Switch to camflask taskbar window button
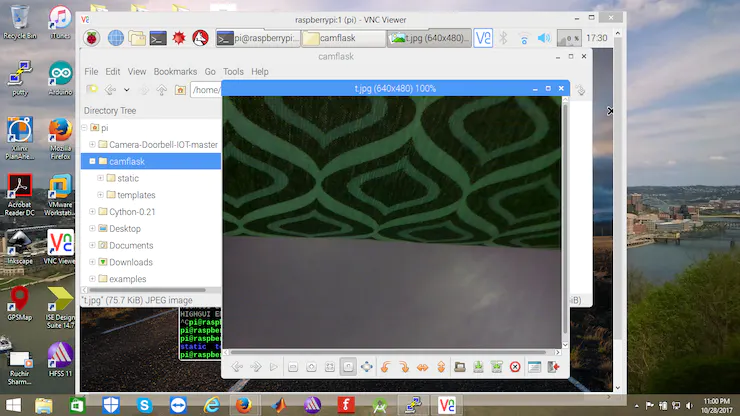Viewport: 740px width, 416px height. (344, 38)
